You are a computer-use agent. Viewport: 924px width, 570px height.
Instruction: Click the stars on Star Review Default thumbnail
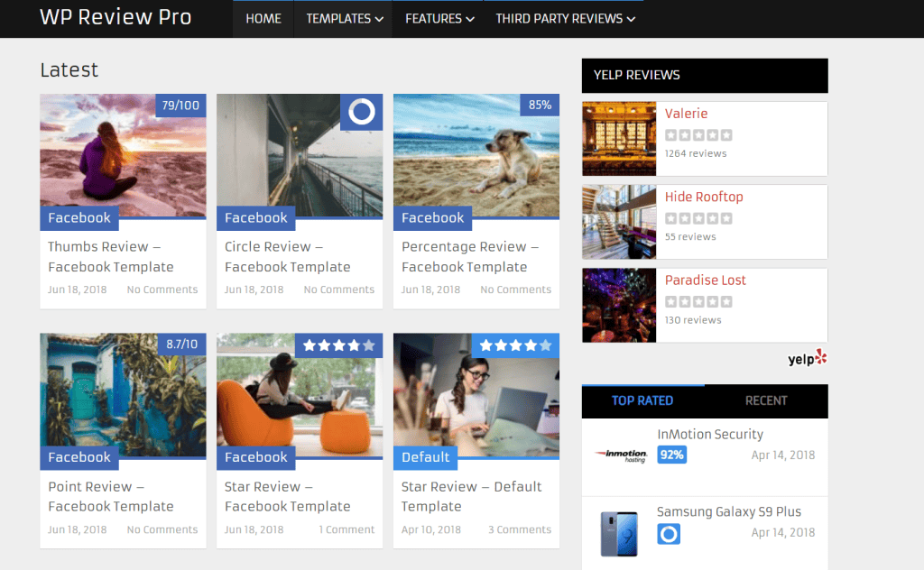pyautogui.click(x=515, y=345)
